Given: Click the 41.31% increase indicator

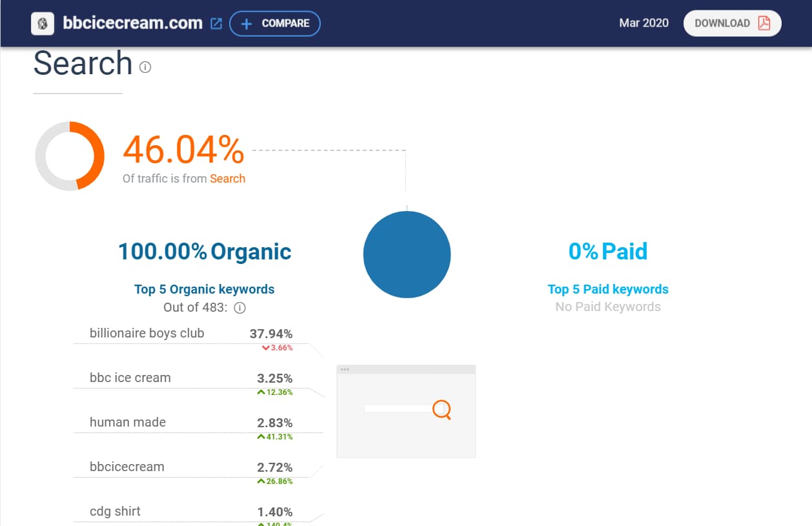Looking at the screenshot, I should coord(275,437).
